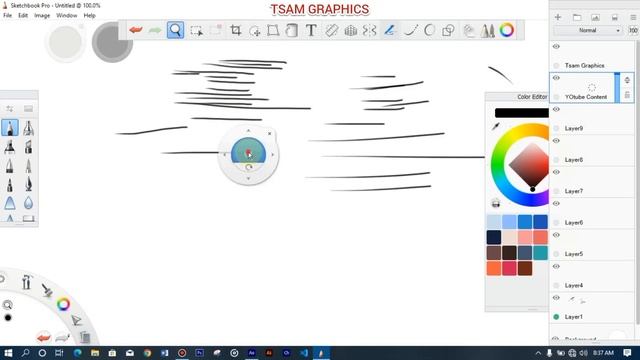The height and width of the screenshot is (360, 640).
Task: Select the pencil brush in brush palette
Action: pyautogui.click(x=10, y=128)
